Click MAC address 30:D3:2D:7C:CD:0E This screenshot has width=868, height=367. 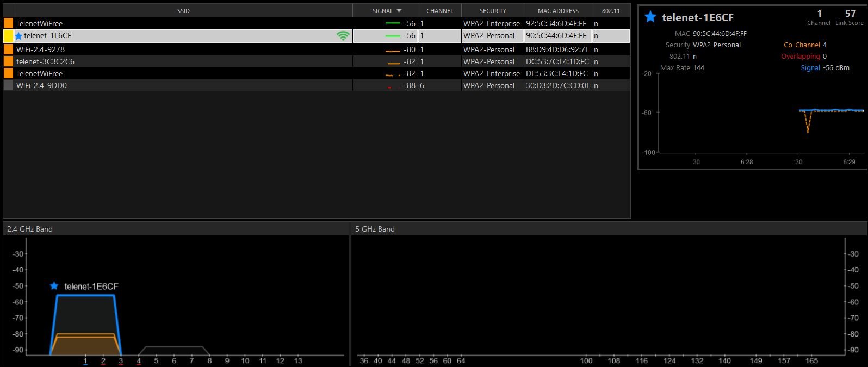coord(557,85)
